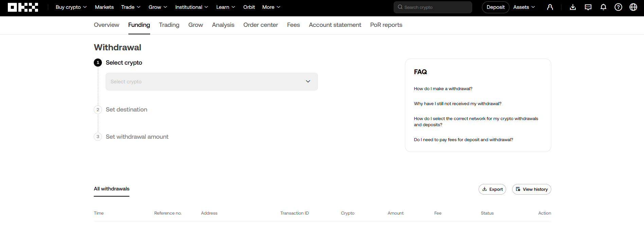The height and width of the screenshot is (252, 644).
Task: Open the Grow tab in sub-navigation
Action: pos(196,25)
